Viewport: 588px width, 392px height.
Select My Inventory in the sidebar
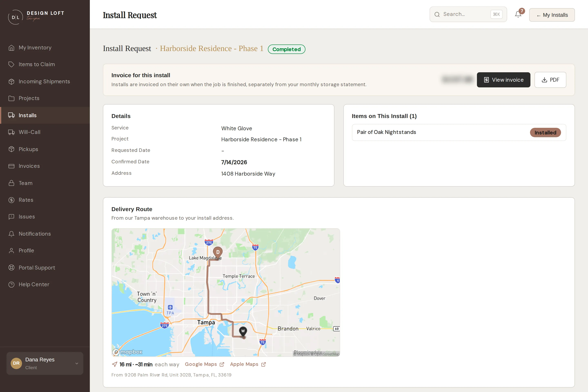(x=45, y=48)
